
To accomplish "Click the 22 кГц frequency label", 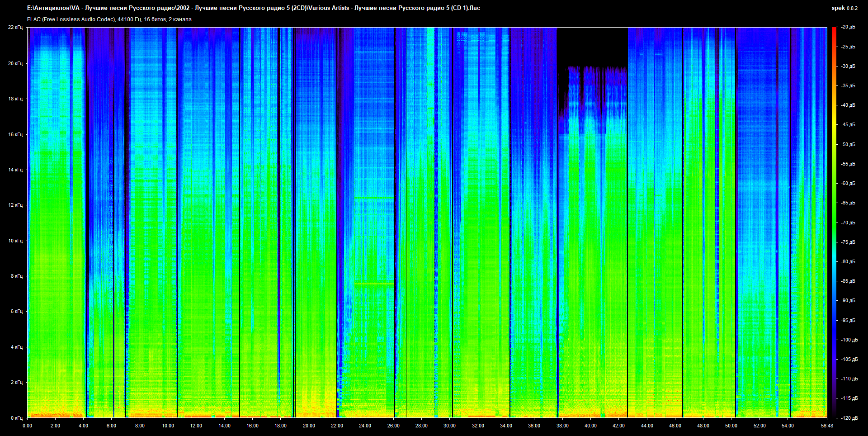I will click(x=15, y=27).
